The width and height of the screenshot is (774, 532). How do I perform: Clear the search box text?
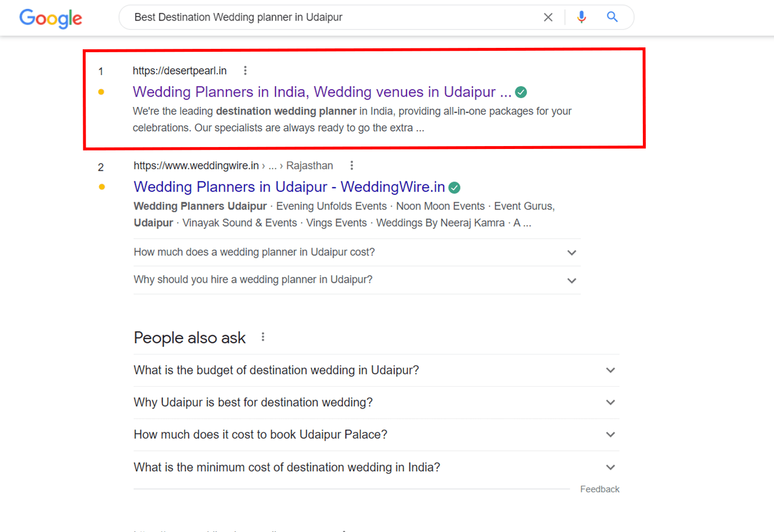click(548, 17)
